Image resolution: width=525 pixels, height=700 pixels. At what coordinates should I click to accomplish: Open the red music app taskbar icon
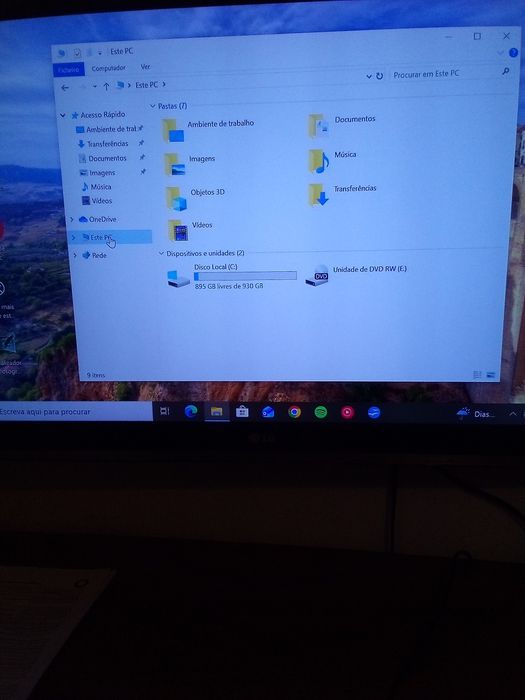pyautogui.click(x=347, y=412)
